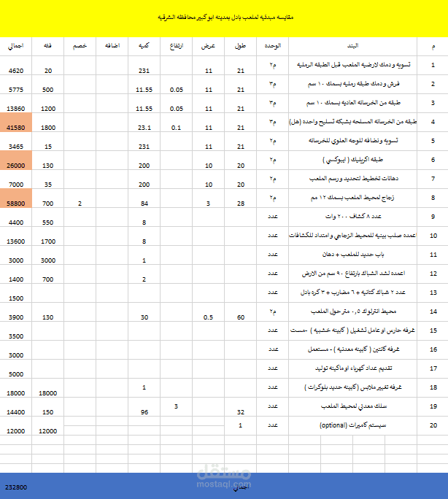The width and height of the screenshot is (448, 499).
Task: Select the total cell showing 4620
Action: pos(16,66)
